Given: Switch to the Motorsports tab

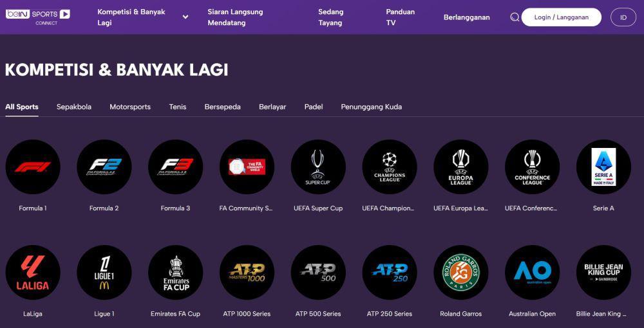Looking at the screenshot, I should point(130,107).
